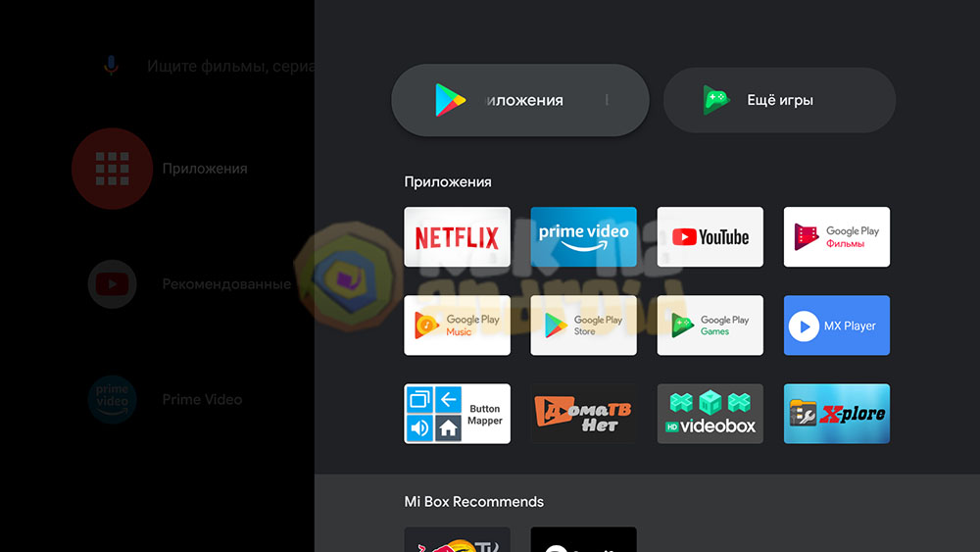Click the search field for movies
980x552 pixels.
(229, 67)
